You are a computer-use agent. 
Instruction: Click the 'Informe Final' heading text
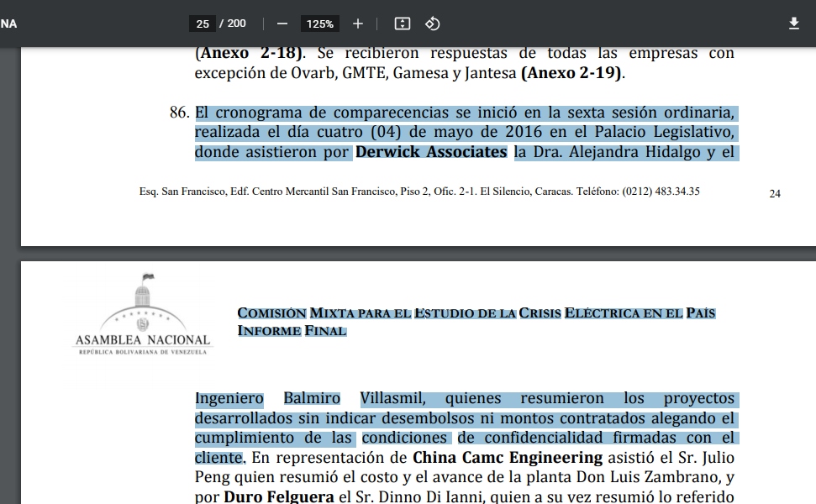[292, 331]
